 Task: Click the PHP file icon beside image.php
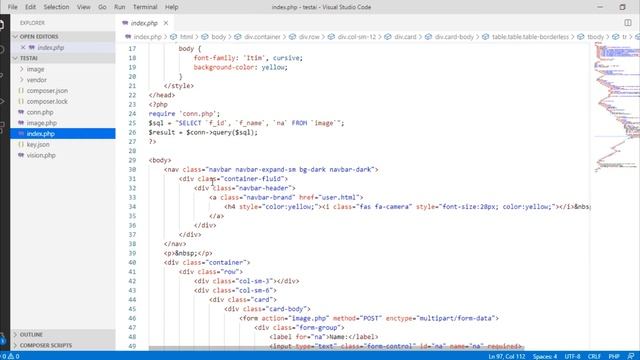pos(21,123)
